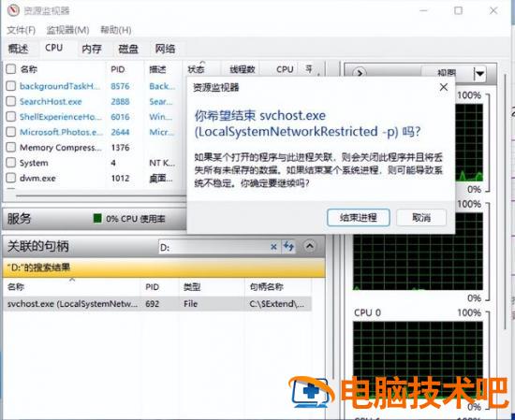Open the 监视器(M) menu

[67, 30]
